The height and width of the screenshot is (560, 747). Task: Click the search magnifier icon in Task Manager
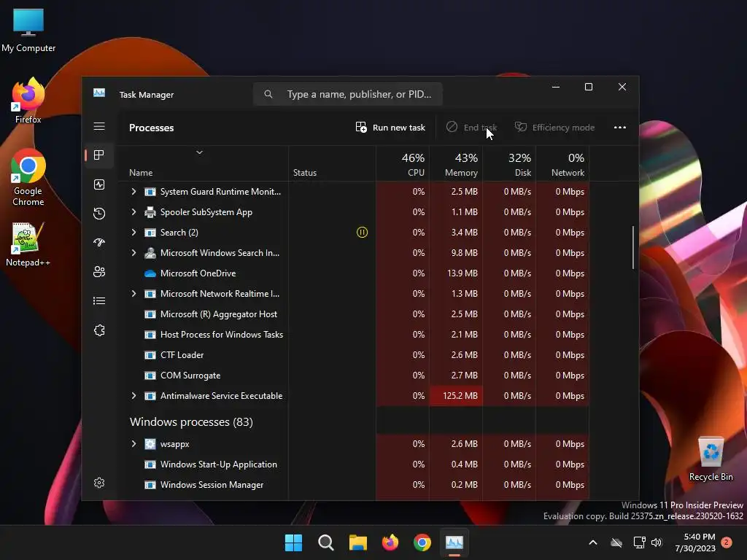268,94
